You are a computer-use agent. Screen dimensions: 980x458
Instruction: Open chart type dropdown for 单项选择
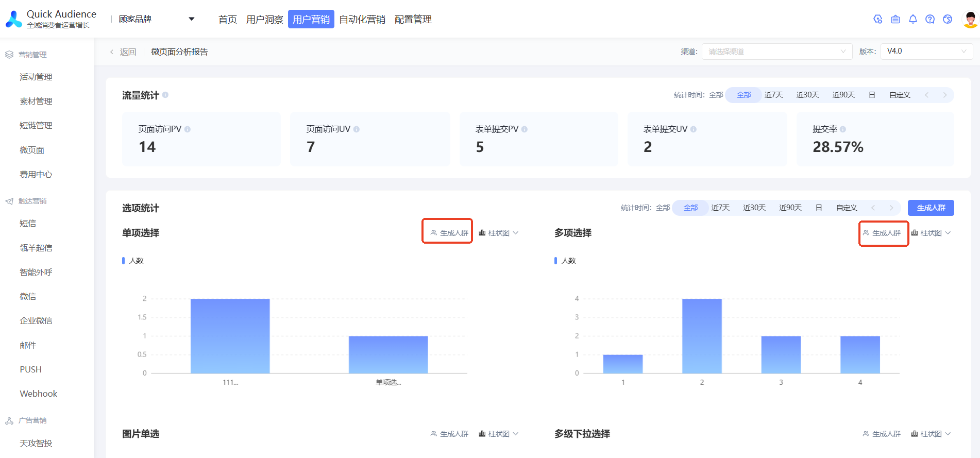tap(498, 233)
